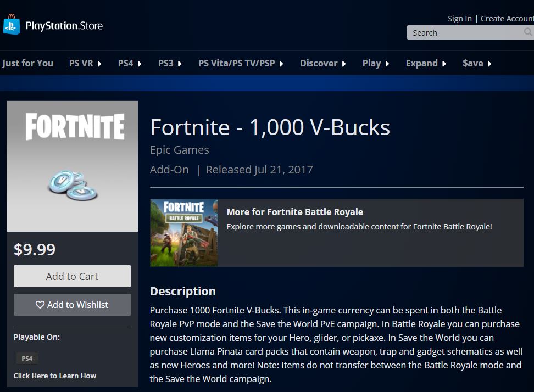This screenshot has height=392, width=534.
Task: Expand the Play menu arrow
Action: pyautogui.click(x=387, y=64)
